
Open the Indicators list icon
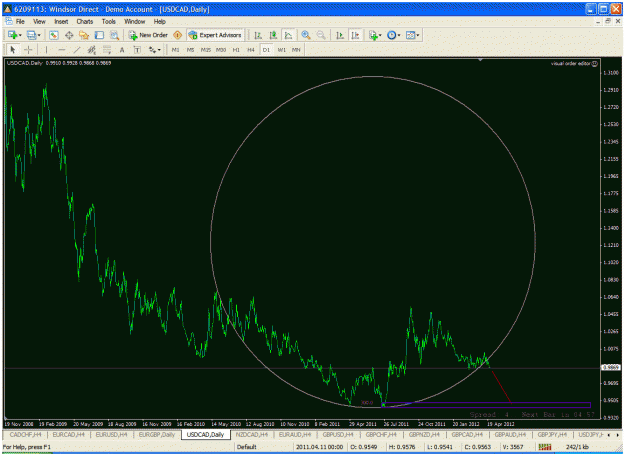[373, 35]
